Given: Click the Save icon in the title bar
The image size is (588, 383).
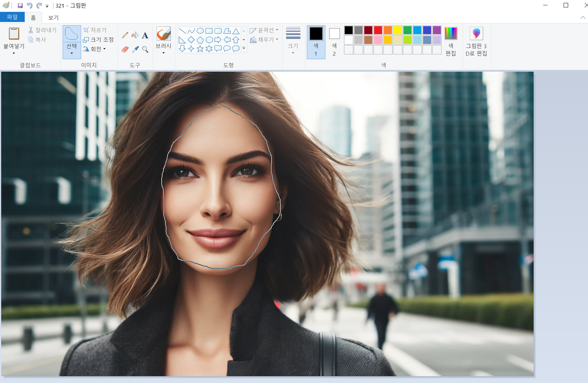Looking at the screenshot, I should click(x=20, y=5).
